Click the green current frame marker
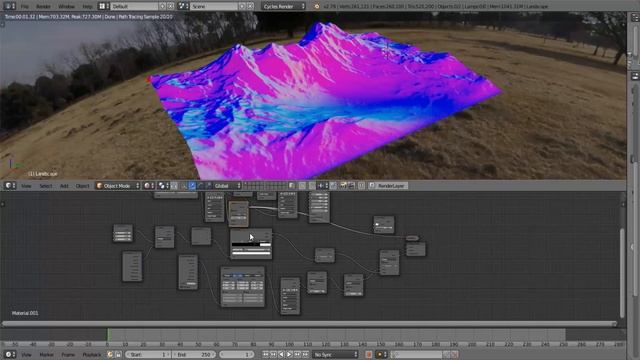 (108, 335)
